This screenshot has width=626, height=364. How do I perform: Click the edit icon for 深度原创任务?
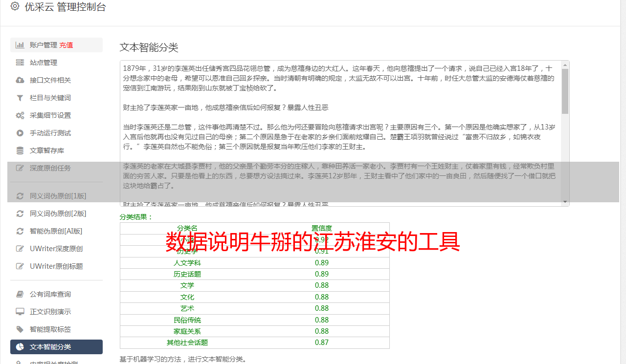click(x=20, y=168)
